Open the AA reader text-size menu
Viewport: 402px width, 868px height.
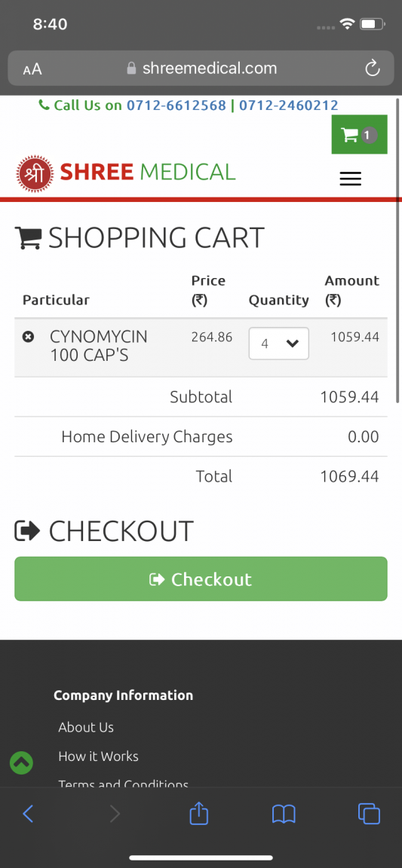pyautogui.click(x=32, y=69)
